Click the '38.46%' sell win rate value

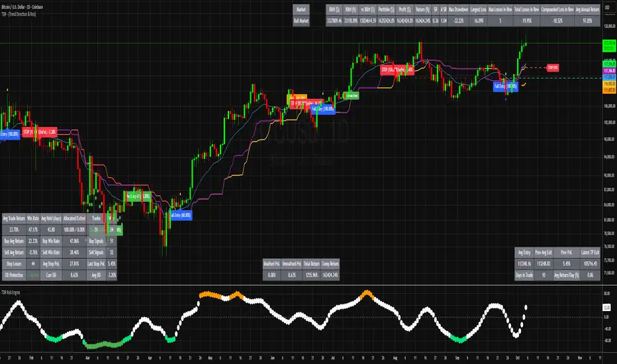[74, 253]
